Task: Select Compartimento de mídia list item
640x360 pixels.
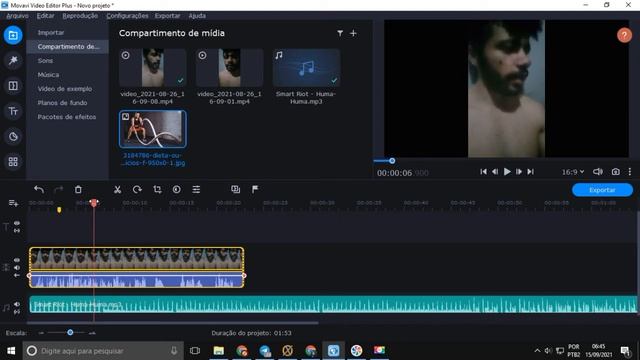Action: click(68, 47)
